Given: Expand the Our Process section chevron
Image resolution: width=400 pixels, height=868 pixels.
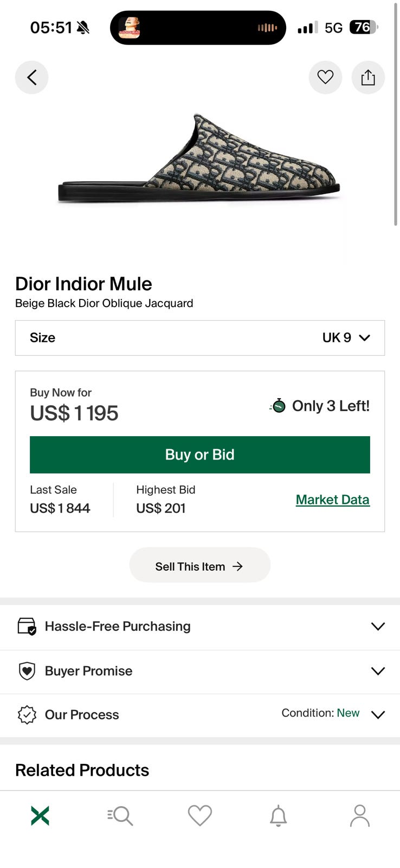Looking at the screenshot, I should tap(378, 714).
